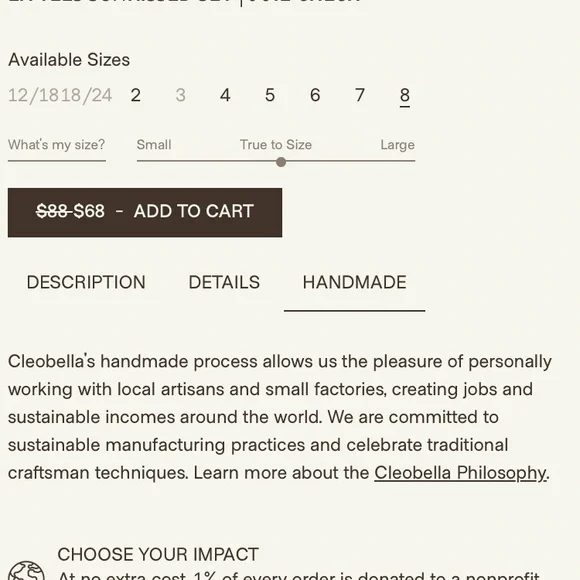580x580 pixels.
Task: Open the Cleobella Philosophy link
Action: (x=461, y=473)
